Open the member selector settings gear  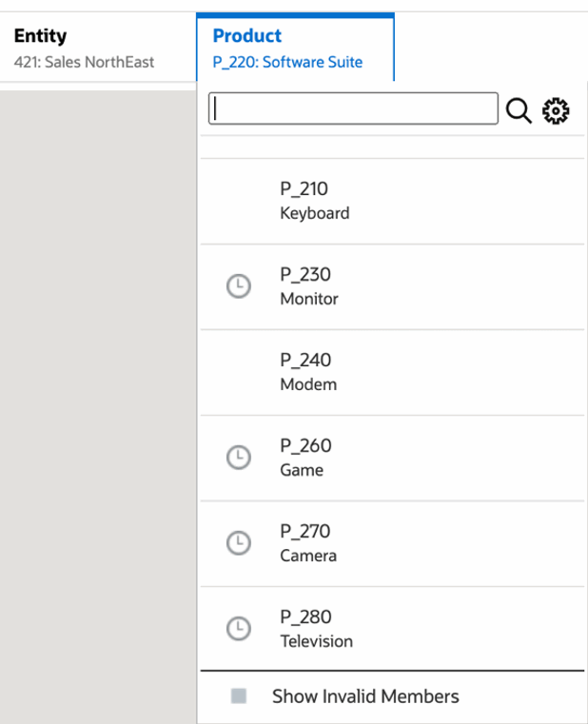click(556, 111)
